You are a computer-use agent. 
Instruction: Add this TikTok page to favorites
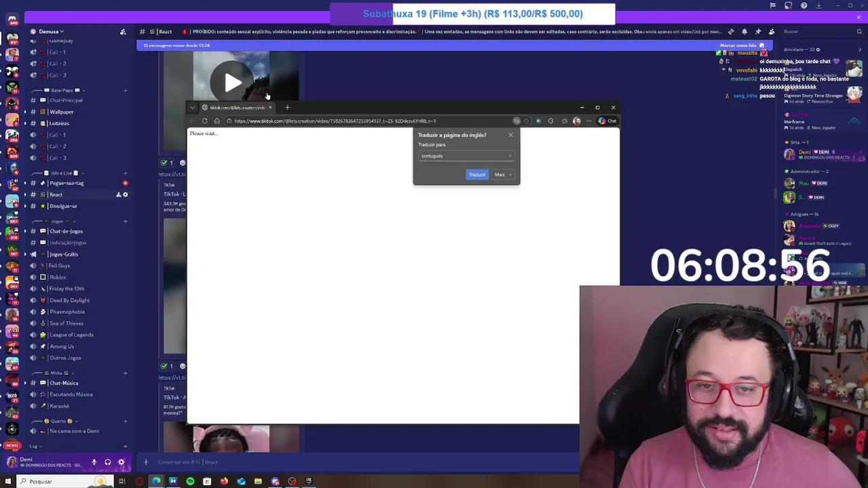point(526,121)
